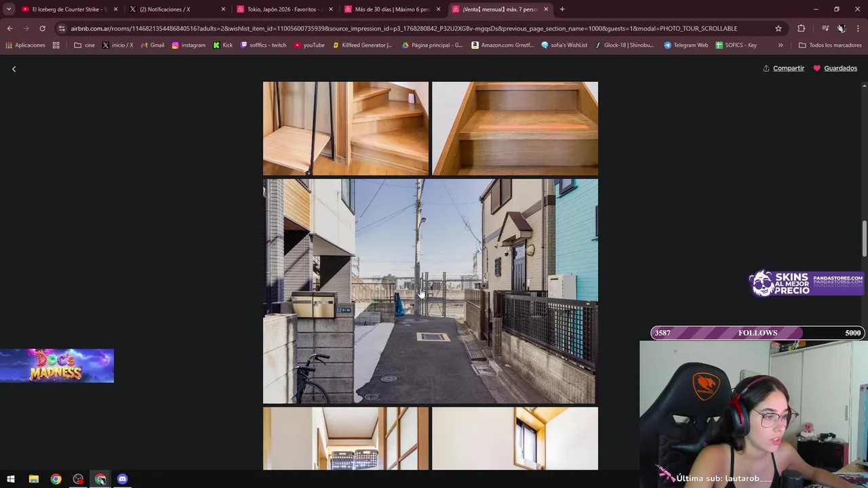Reload the current page

(x=42, y=28)
